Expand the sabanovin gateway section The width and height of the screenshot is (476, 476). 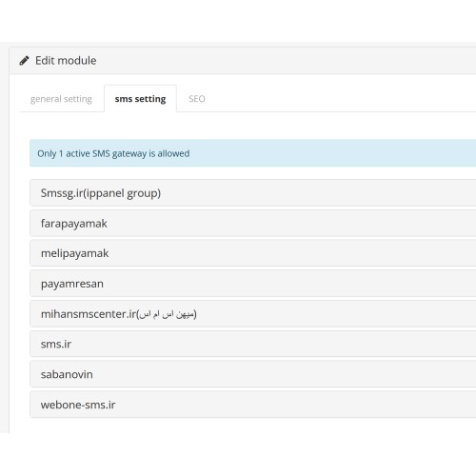253,374
